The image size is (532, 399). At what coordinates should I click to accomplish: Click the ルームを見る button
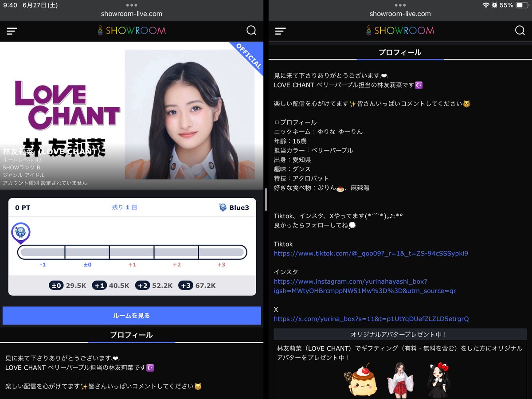tap(132, 316)
